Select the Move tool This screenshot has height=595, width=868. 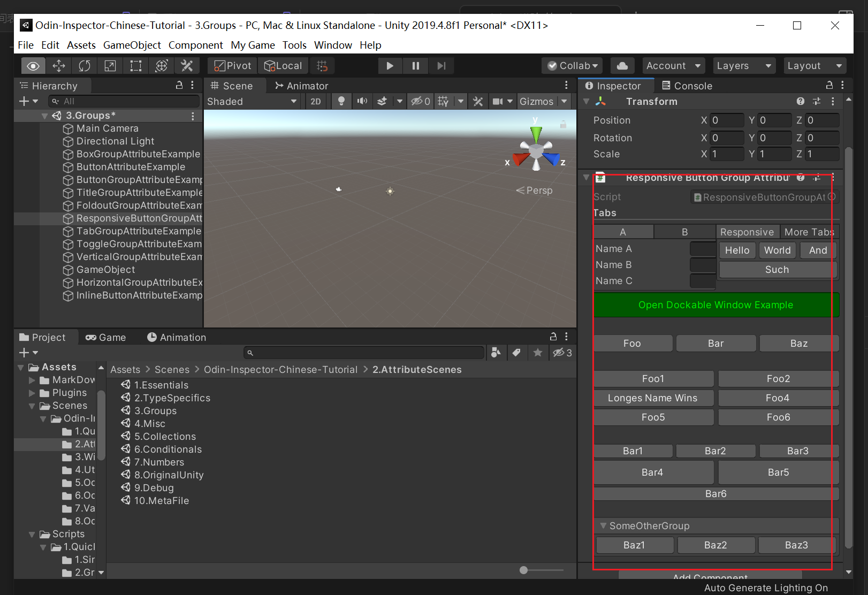(59, 66)
